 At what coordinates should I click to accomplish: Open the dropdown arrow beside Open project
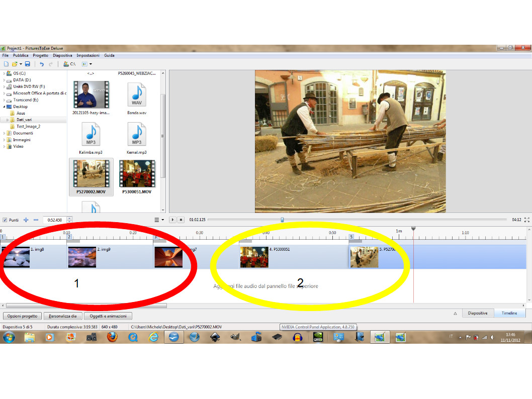pyautogui.click(x=21, y=64)
